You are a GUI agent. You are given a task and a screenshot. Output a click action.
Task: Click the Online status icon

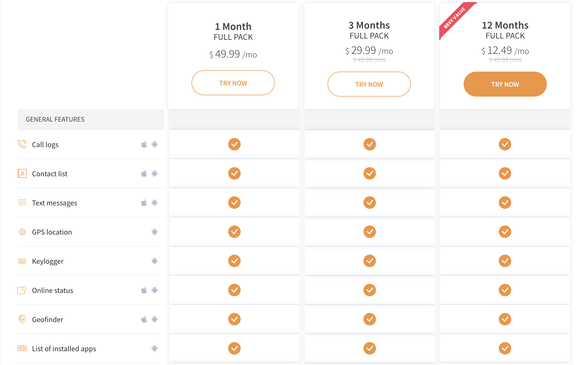22,290
